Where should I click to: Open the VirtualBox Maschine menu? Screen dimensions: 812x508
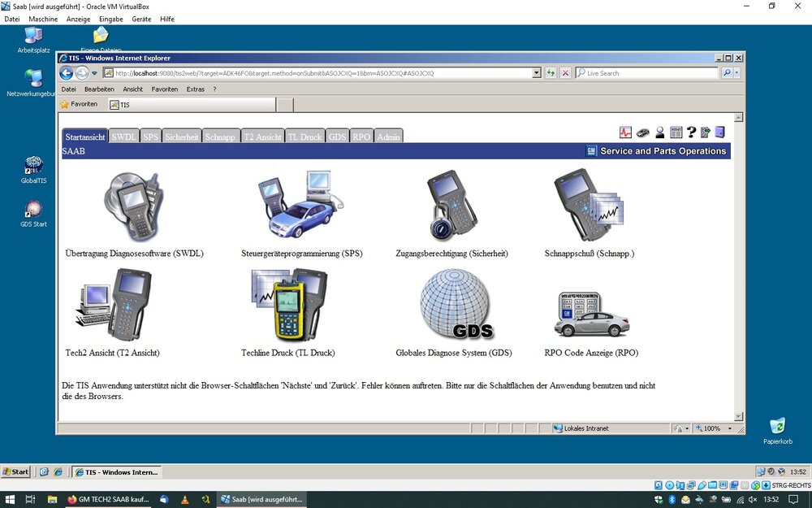tap(43, 20)
